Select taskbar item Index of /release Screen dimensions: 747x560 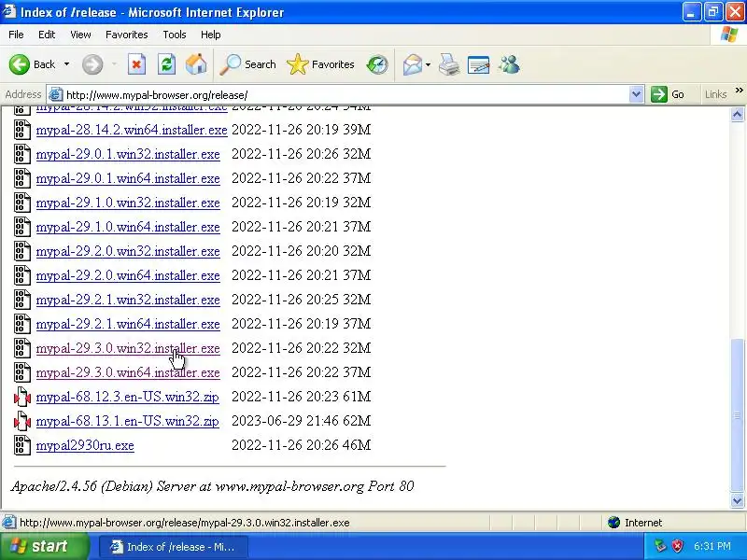click(x=174, y=547)
